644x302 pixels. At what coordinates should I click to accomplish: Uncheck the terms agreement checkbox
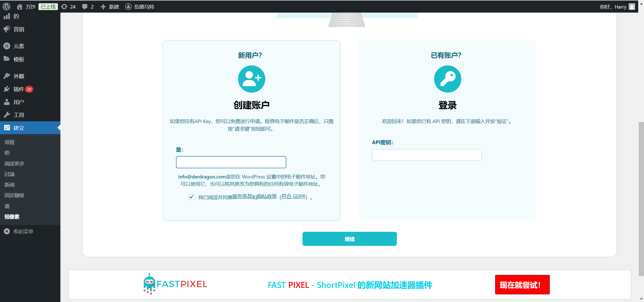point(192,197)
